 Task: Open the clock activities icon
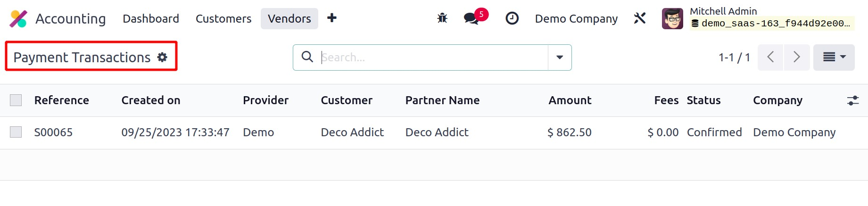[512, 18]
